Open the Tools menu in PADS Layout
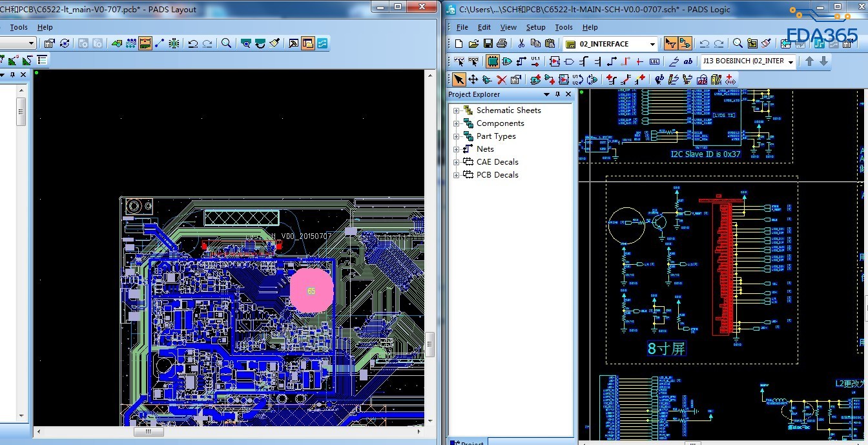Image resolution: width=868 pixels, height=445 pixels. click(19, 27)
